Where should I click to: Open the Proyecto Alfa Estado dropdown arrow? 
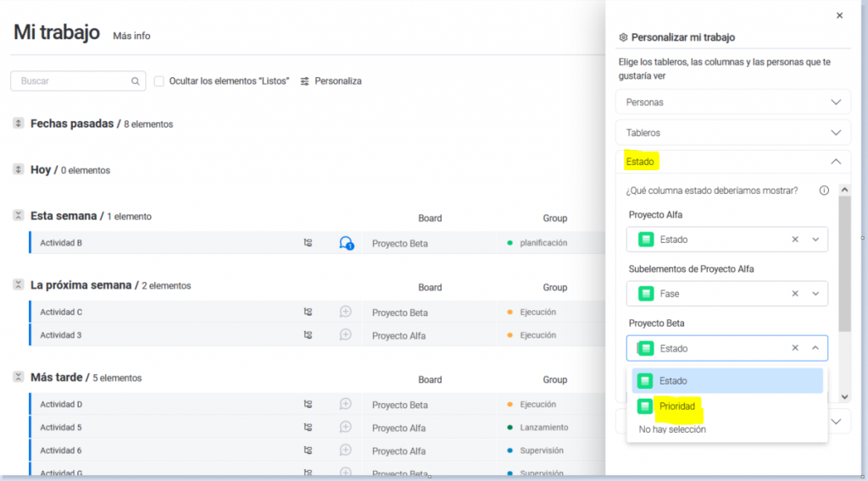pos(815,240)
